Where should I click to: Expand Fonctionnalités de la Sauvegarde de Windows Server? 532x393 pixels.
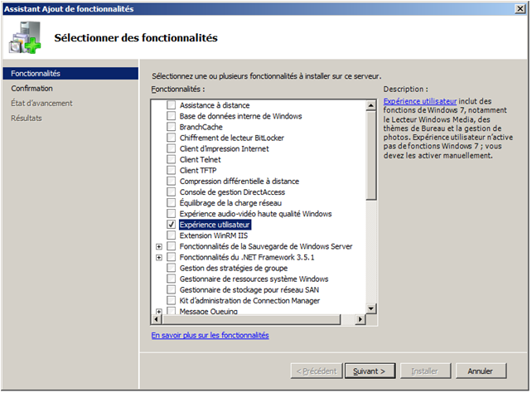point(159,247)
